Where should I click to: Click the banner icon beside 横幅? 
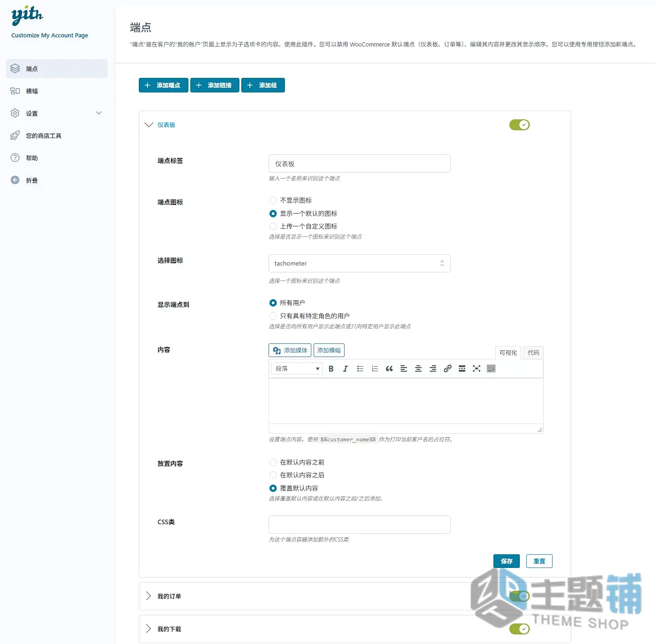[15, 91]
